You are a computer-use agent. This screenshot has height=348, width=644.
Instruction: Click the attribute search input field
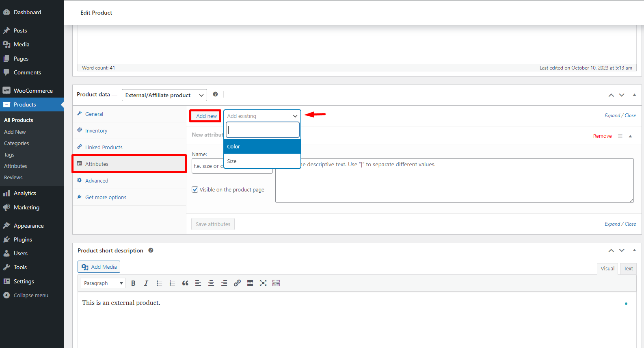pos(262,130)
